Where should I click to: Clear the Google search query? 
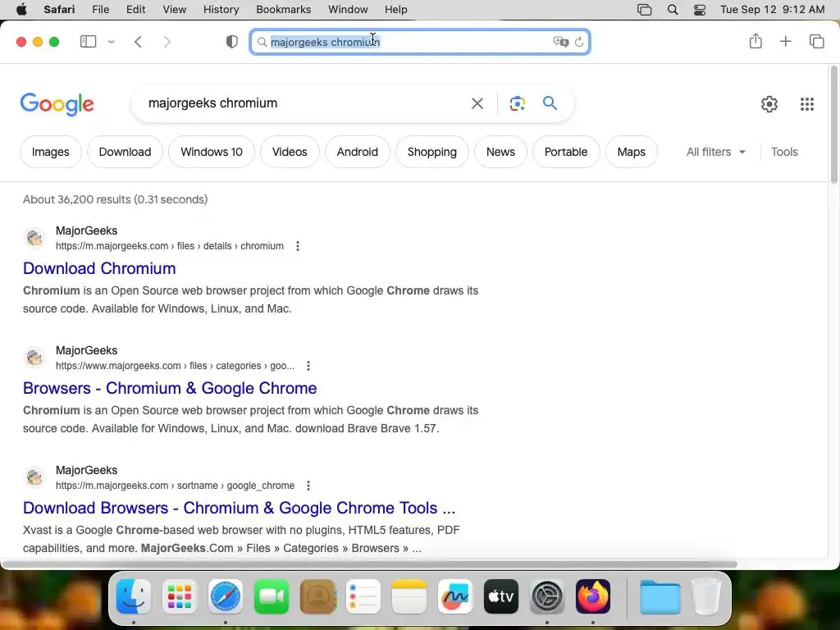coord(477,103)
